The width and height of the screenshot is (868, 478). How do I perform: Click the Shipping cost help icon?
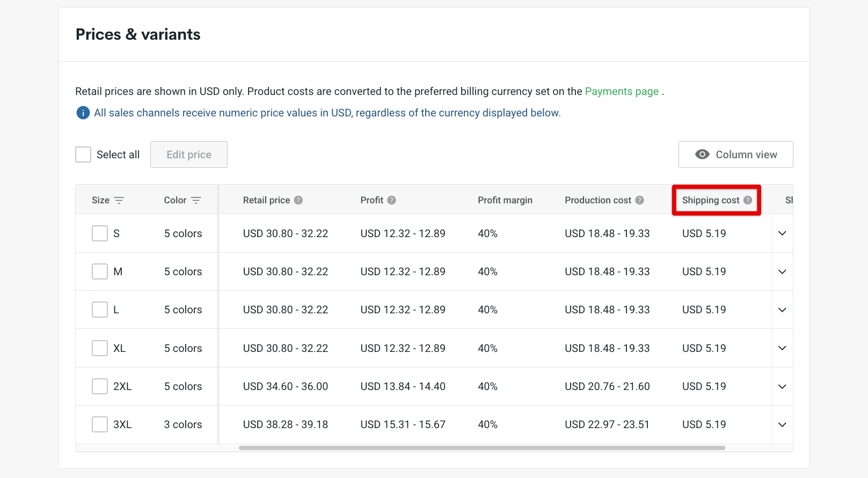pyautogui.click(x=748, y=200)
